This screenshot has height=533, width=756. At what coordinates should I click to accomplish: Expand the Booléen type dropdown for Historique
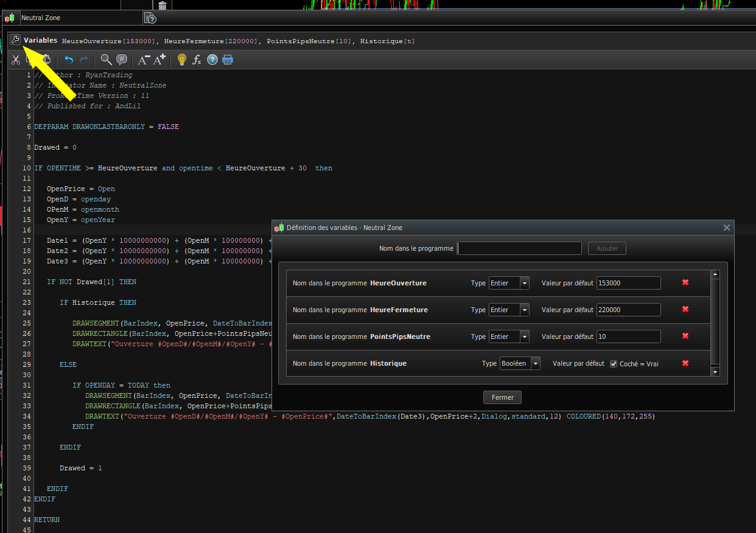[535, 363]
